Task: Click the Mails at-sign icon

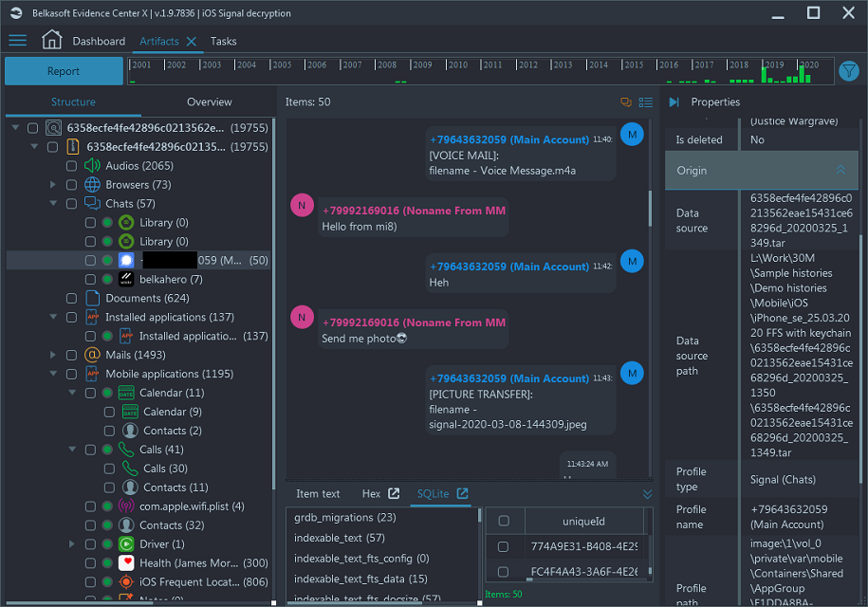Action: (92, 355)
